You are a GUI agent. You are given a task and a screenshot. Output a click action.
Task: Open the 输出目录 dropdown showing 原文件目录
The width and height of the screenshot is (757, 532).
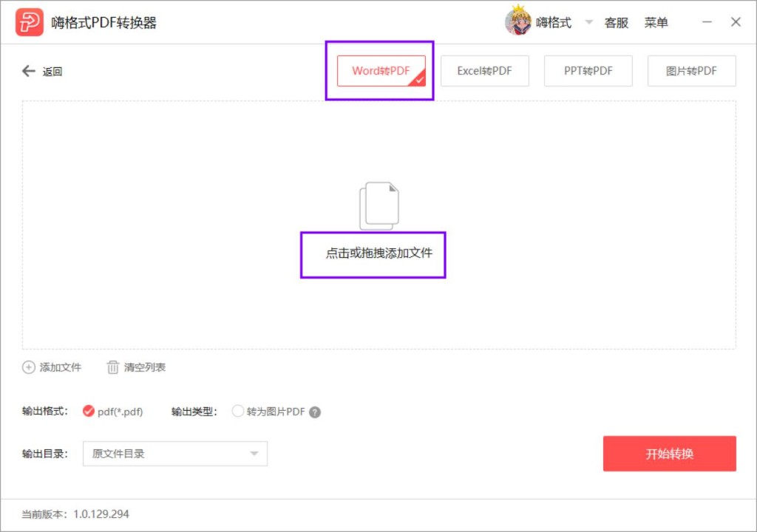[174, 454]
